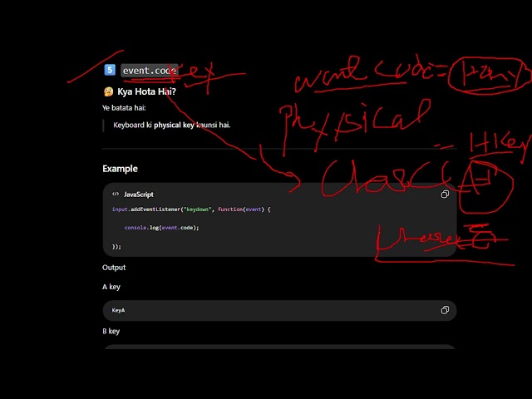Click the thinking face emoji
The width and height of the screenshot is (532, 399).
[x=109, y=91]
